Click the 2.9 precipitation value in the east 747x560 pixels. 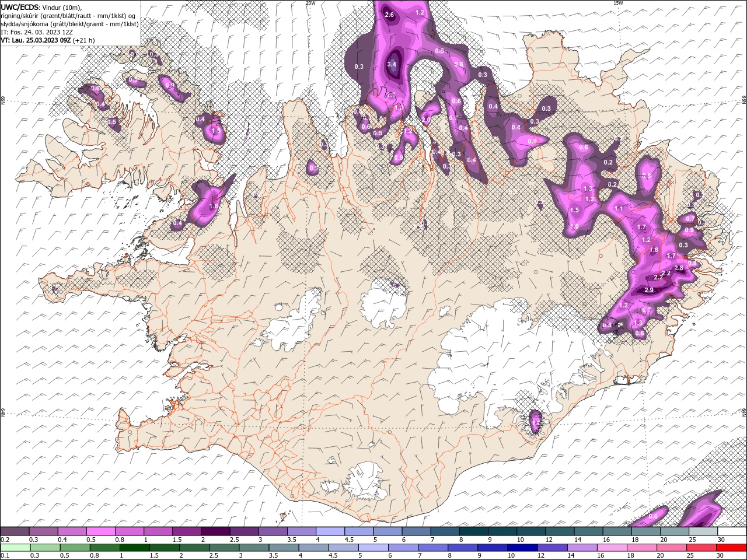click(x=649, y=290)
